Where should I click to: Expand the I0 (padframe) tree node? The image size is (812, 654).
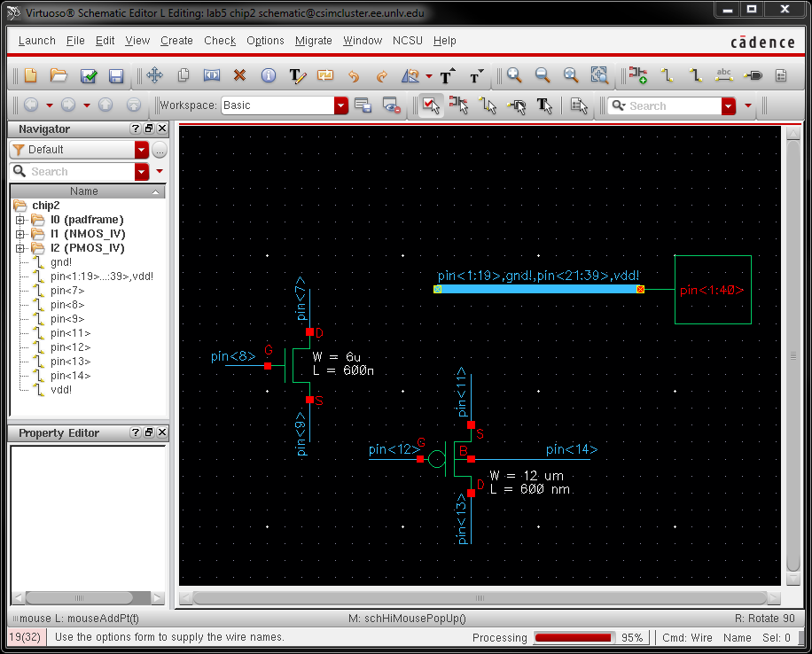click(x=20, y=220)
